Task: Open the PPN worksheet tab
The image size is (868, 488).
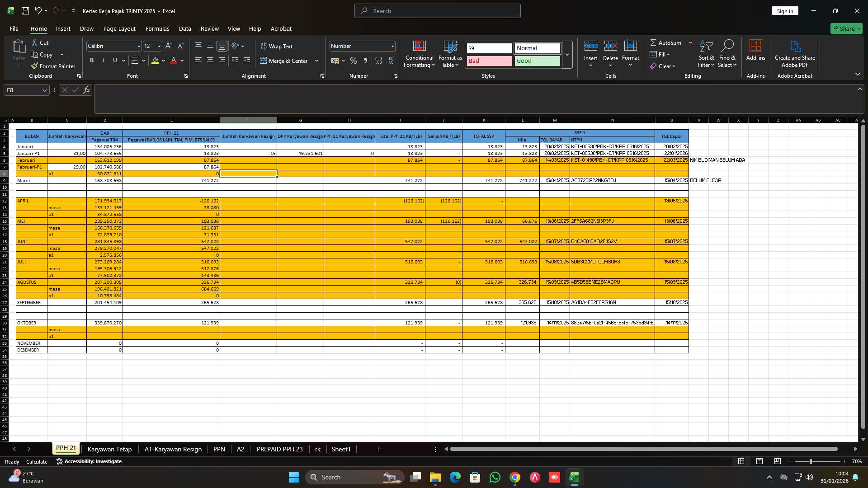Action: pyautogui.click(x=219, y=449)
